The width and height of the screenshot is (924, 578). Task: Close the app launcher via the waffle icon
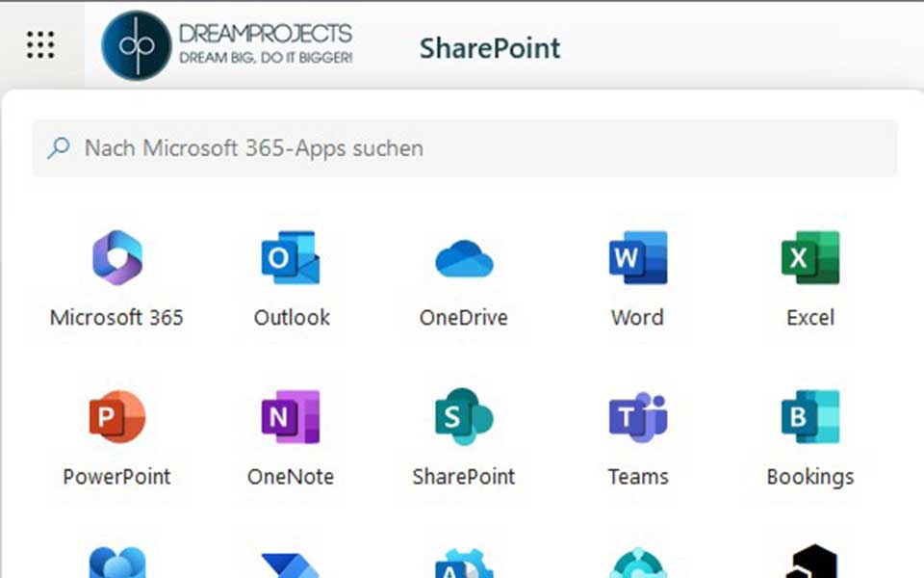(40, 45)
